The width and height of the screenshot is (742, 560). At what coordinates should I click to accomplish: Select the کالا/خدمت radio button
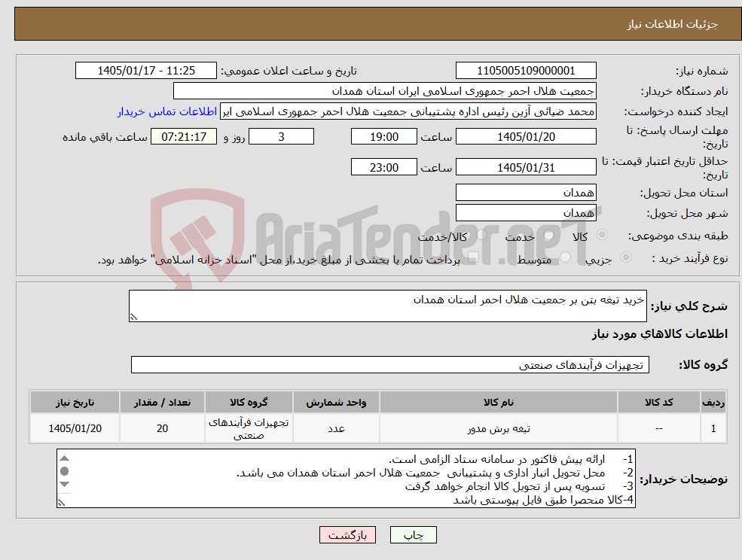(x=481, y=235)
